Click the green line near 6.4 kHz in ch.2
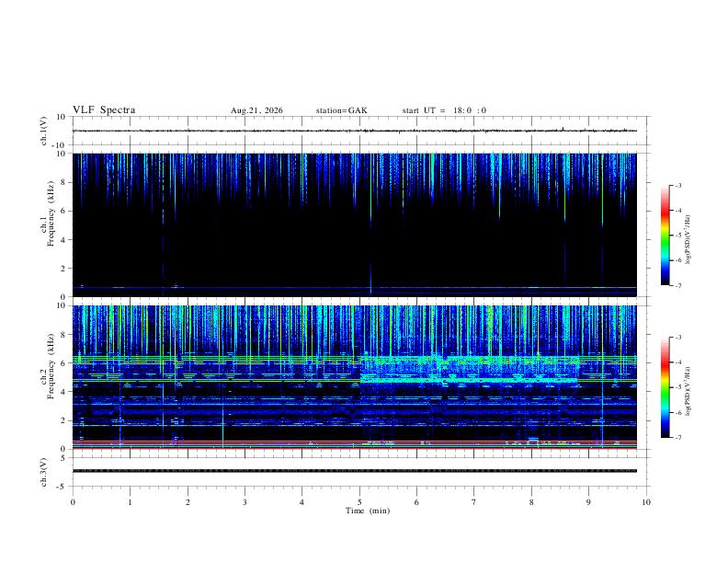 coord(355,357)
